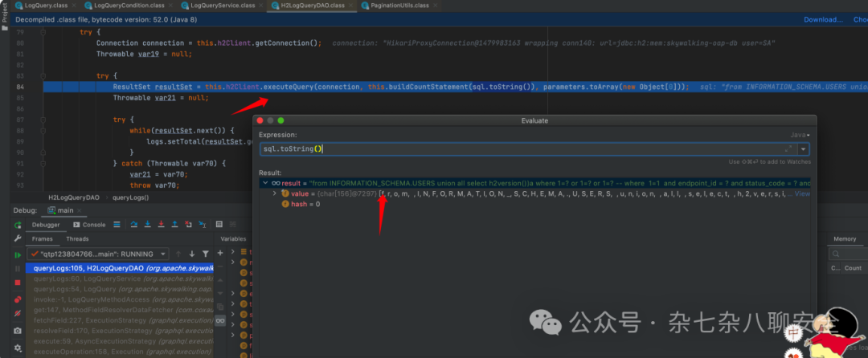The width and height of the screenshot is (868, 358).
Task: Click the Step Out icon
Action: [x=174, y=224]
